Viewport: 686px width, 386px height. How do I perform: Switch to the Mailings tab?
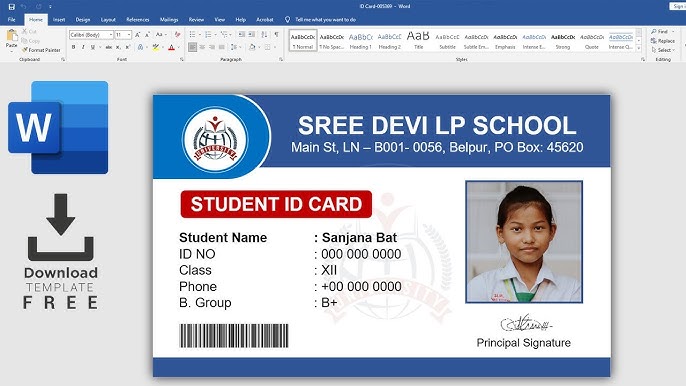tap(169, 19)
